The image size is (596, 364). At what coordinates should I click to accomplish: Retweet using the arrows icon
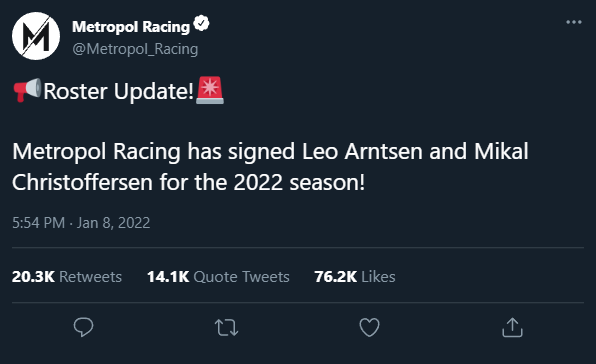(227, 328)
